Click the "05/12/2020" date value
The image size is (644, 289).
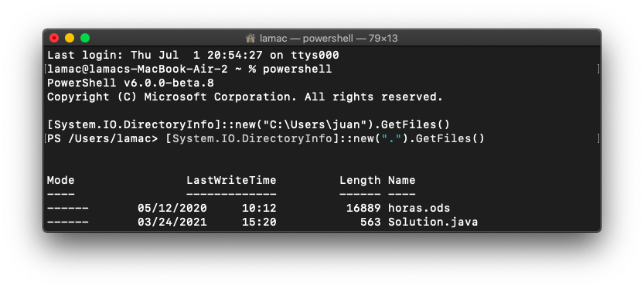[172, 208]
